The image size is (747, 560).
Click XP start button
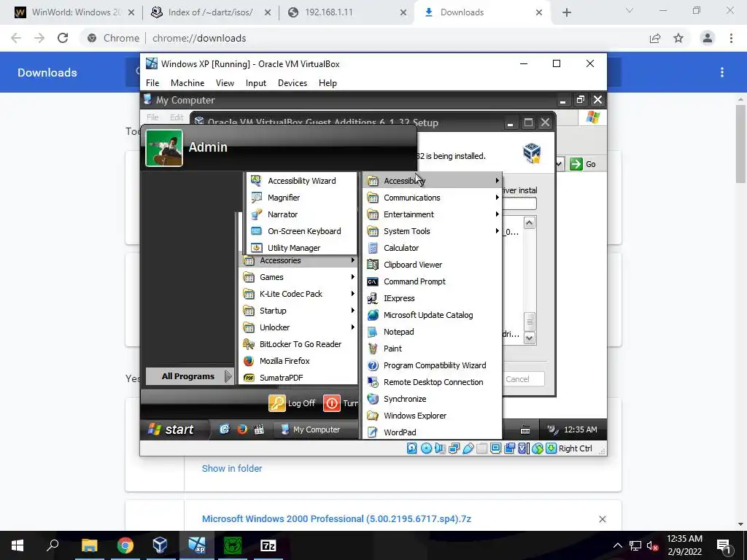tap(171, 429)
